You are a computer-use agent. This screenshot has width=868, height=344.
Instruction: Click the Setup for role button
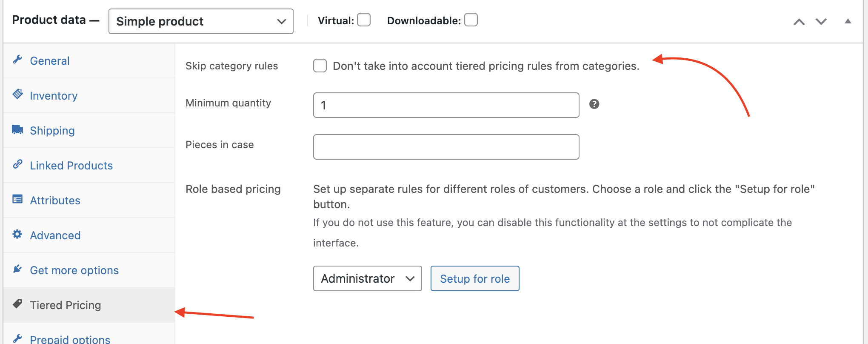pos(475,278)
